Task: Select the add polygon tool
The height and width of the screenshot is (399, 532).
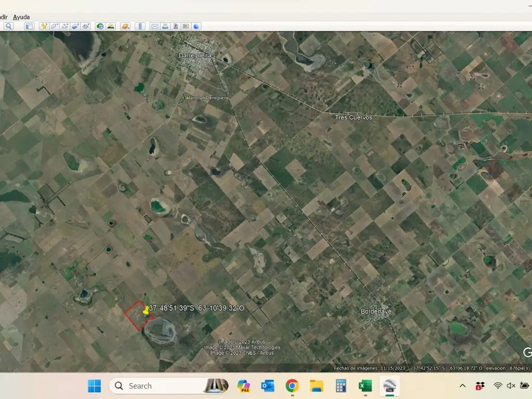Action: coord(55,26)
